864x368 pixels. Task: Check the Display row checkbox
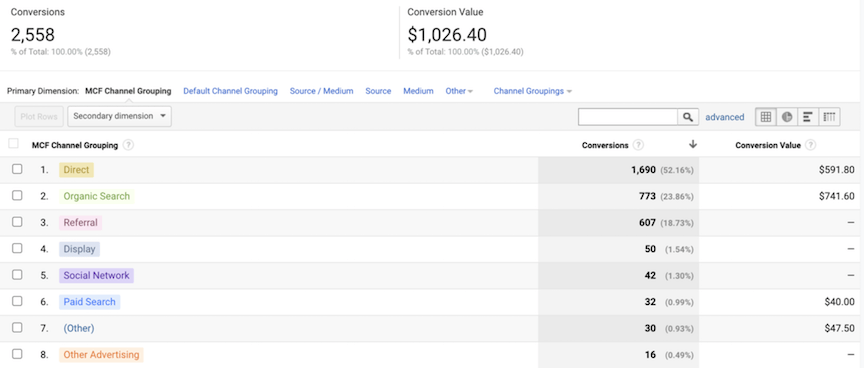click(17, 248)
